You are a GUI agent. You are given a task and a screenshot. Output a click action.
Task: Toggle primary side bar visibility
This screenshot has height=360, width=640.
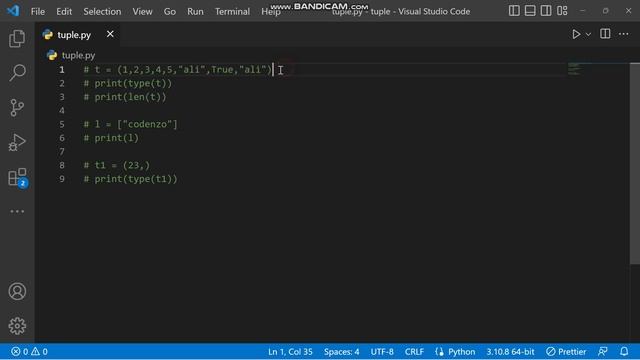coord(514,11)
